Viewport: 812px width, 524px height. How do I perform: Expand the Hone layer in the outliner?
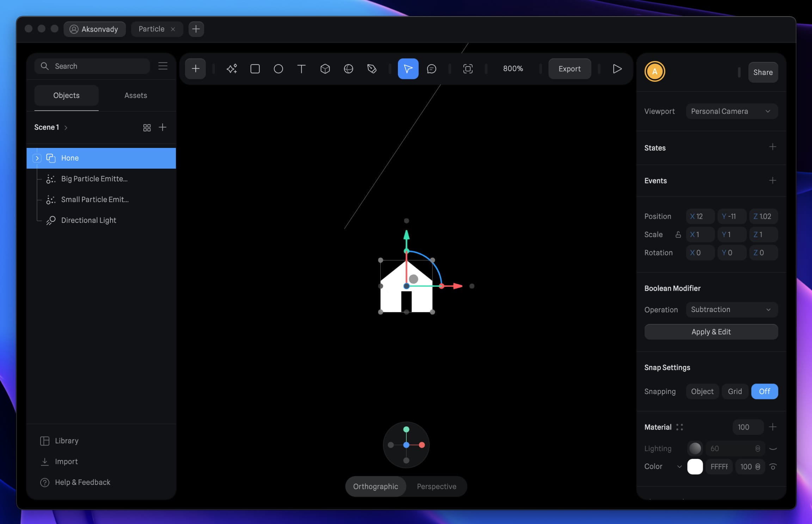point(37,158)
